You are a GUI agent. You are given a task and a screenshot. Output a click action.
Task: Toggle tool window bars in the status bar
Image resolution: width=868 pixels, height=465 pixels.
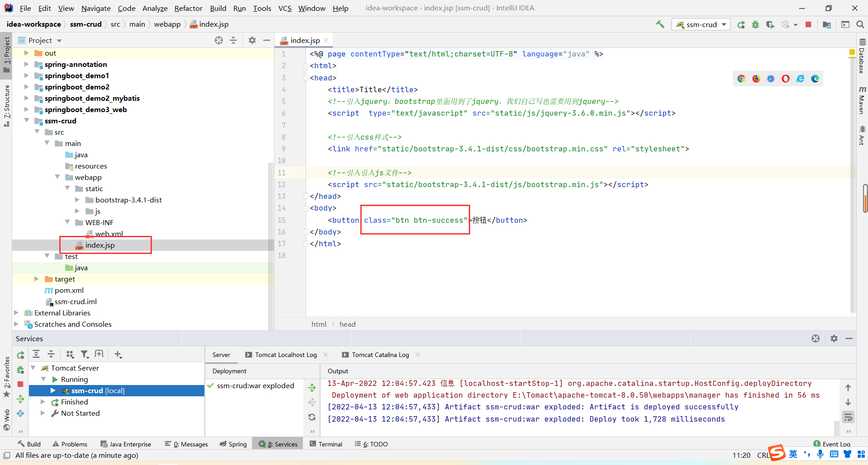[x=7, y=455]
